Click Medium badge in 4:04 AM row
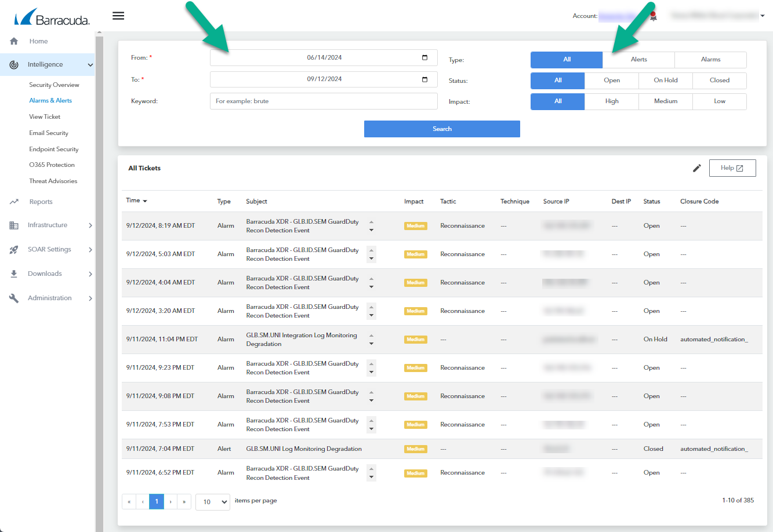The height and width of the screenshot is (532, 773). (x=416, y=283)
